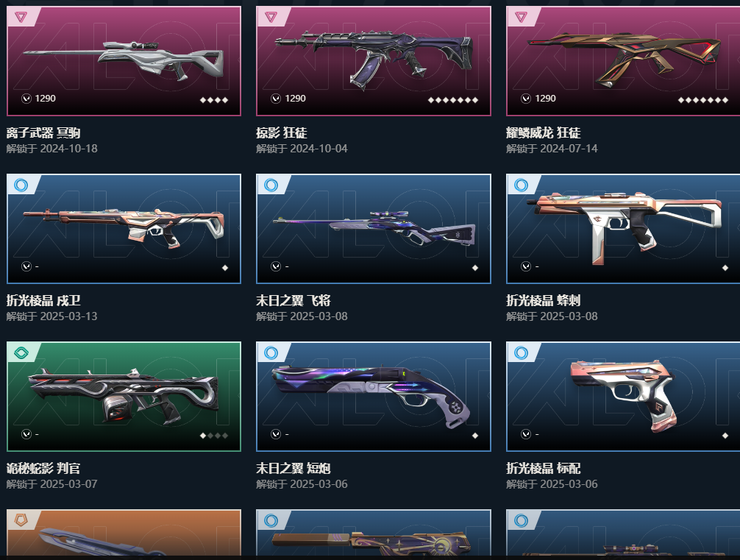
Task: Select the 末日之翼 飞将 rifle skin card
Action: tap(374, 229)
